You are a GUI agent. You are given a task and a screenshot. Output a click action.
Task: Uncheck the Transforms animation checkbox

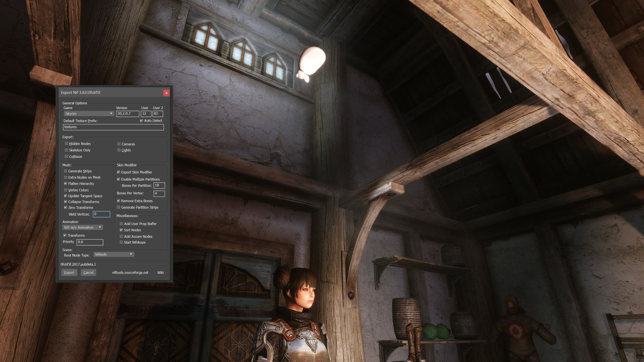[x=65, y=235]
